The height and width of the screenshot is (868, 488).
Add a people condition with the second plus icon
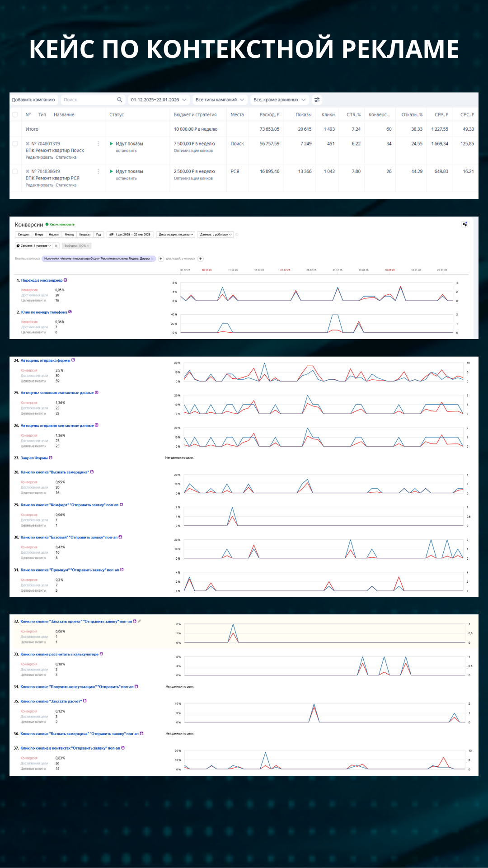201,259
